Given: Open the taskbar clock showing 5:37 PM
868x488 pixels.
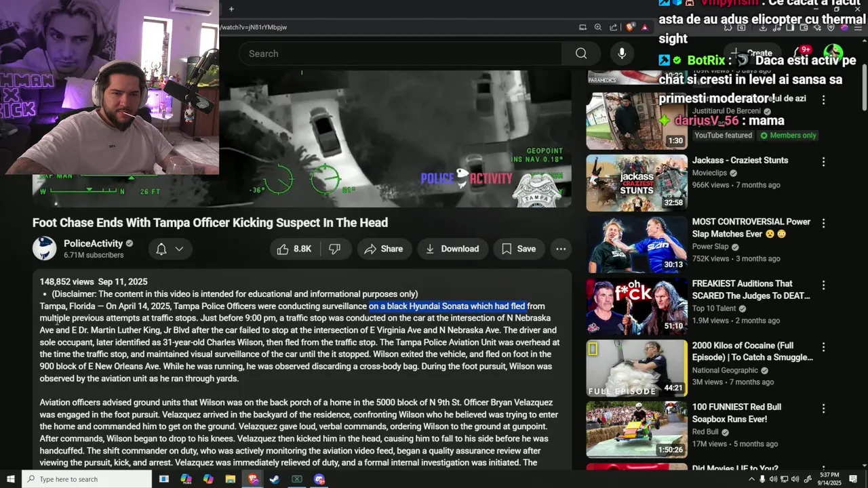Looking at the screenshot, I should pyautogui.click(x=829, y=479).
